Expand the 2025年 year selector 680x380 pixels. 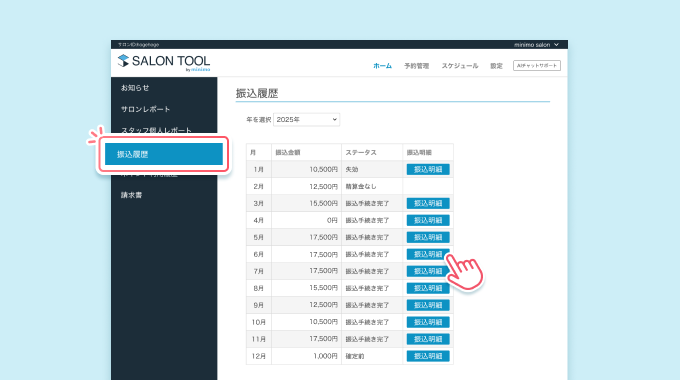[306, 119]
